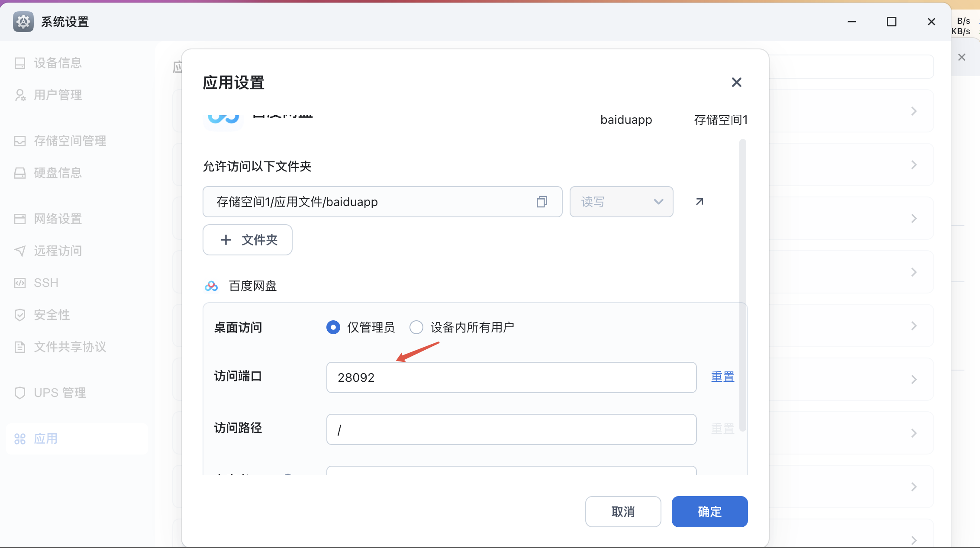The width and height of the screenshot is (980, 548).
Task: Click the UPS 管理 icon
Action: click(20, 393)
